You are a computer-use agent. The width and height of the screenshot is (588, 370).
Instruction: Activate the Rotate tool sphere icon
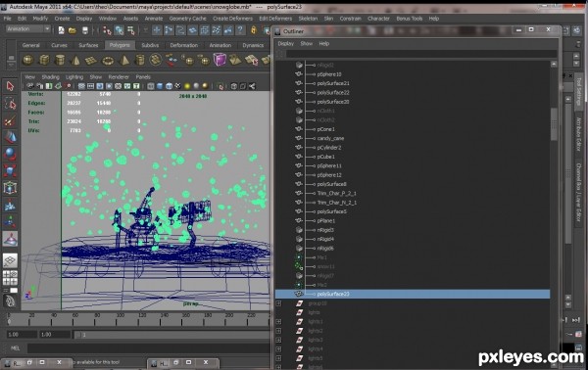point(10,154)
